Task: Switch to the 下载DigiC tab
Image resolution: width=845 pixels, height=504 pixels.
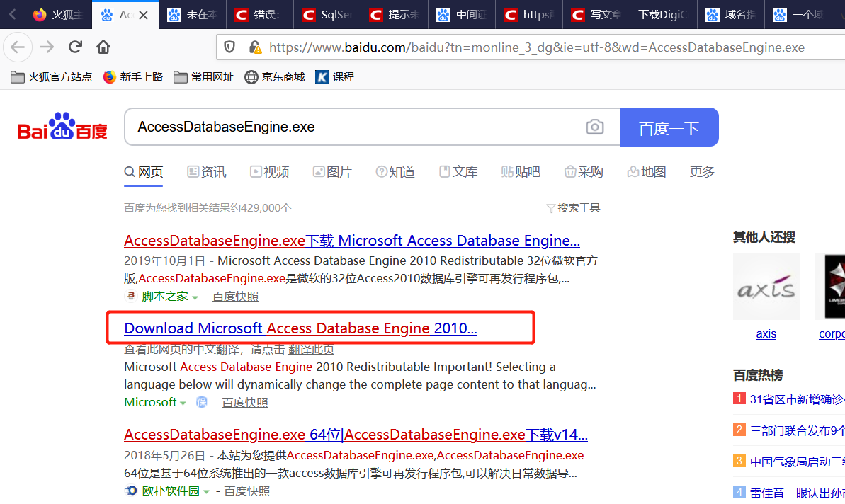Action: tap(664, 15)
